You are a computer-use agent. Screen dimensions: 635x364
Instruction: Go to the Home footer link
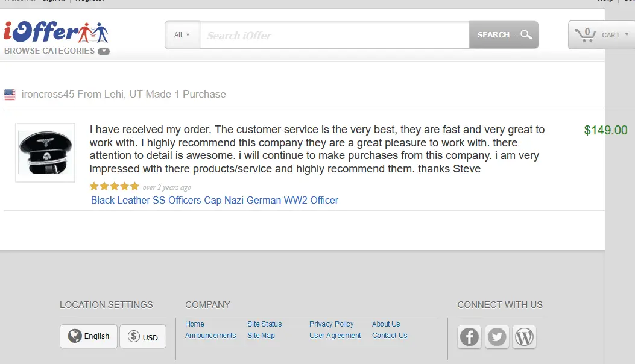[194, 324]
